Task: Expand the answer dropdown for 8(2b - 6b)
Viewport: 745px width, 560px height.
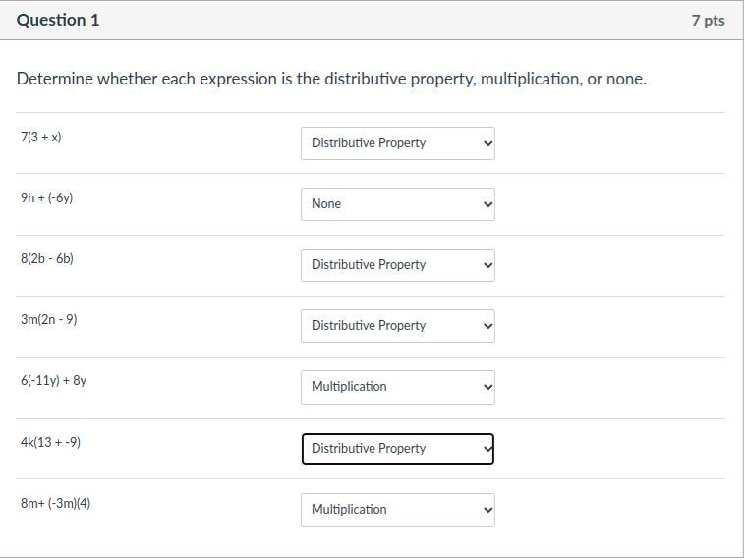Action: 397,265
